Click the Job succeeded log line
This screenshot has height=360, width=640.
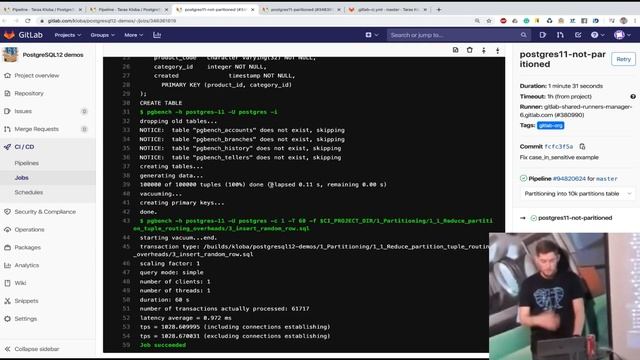[x=163, y=345]
